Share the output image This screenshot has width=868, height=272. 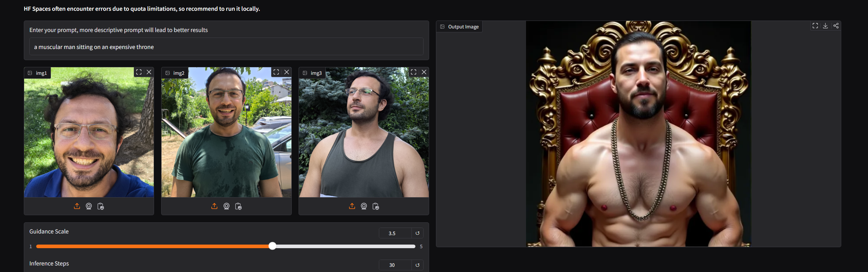[x=836, y=26]
